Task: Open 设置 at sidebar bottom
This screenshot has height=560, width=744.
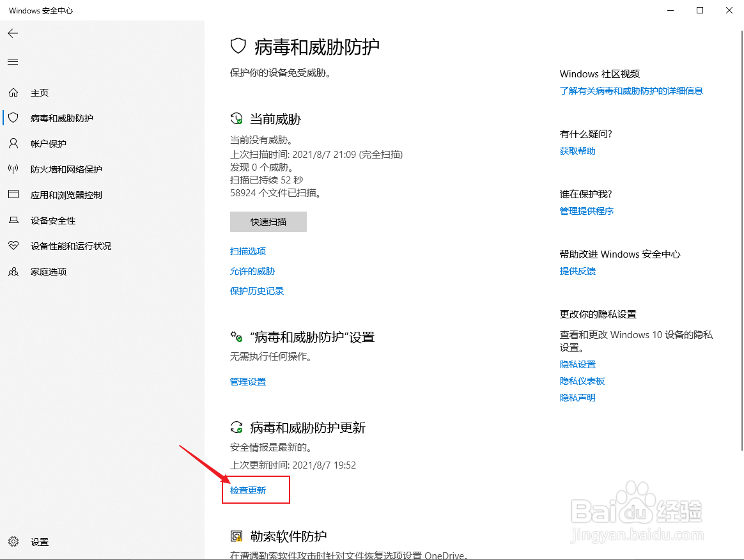Action: (x=40, y=542)
